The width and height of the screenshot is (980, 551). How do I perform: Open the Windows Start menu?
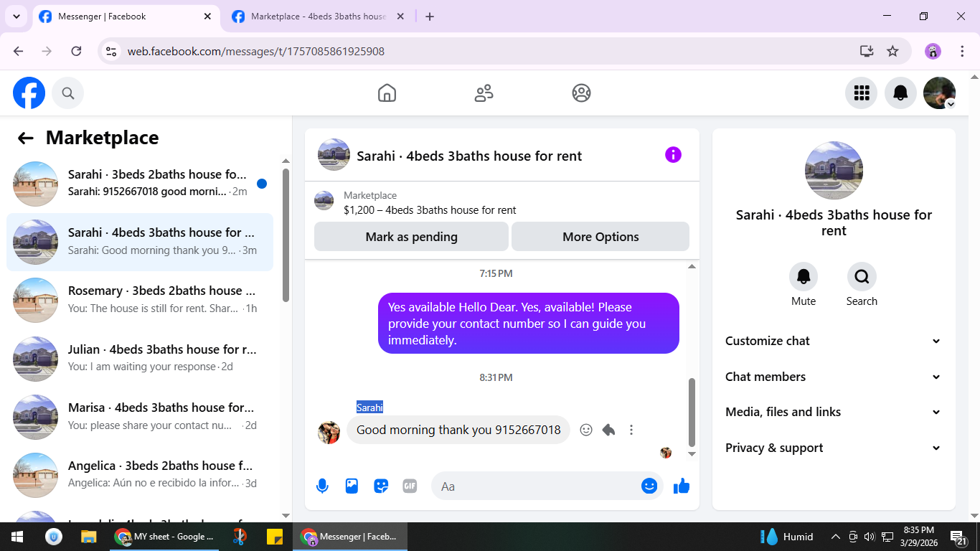[x=17, y=537]
